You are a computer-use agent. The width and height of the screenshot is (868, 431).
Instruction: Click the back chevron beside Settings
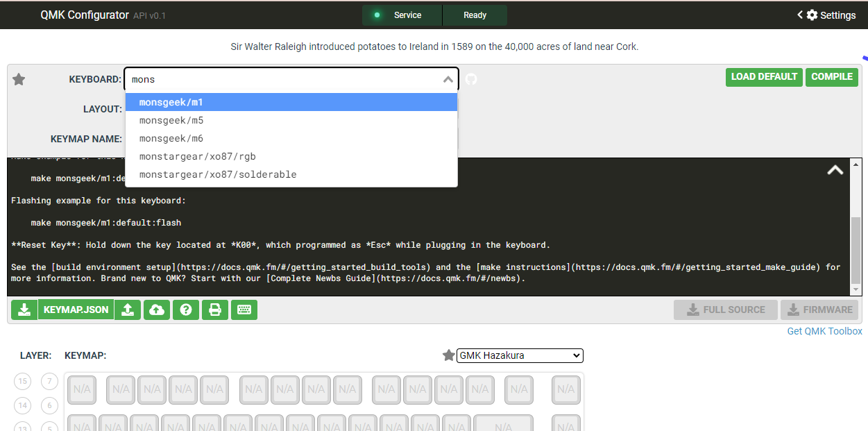coord(800,15)
